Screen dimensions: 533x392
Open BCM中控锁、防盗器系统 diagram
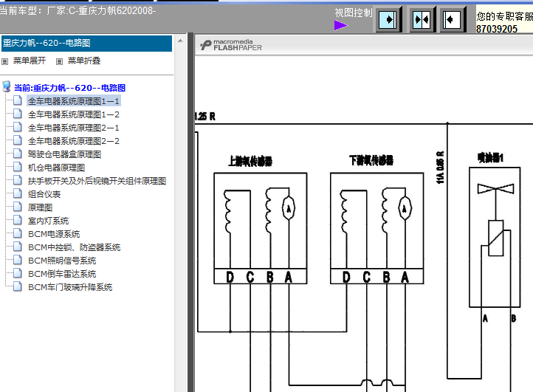(75, 247)
